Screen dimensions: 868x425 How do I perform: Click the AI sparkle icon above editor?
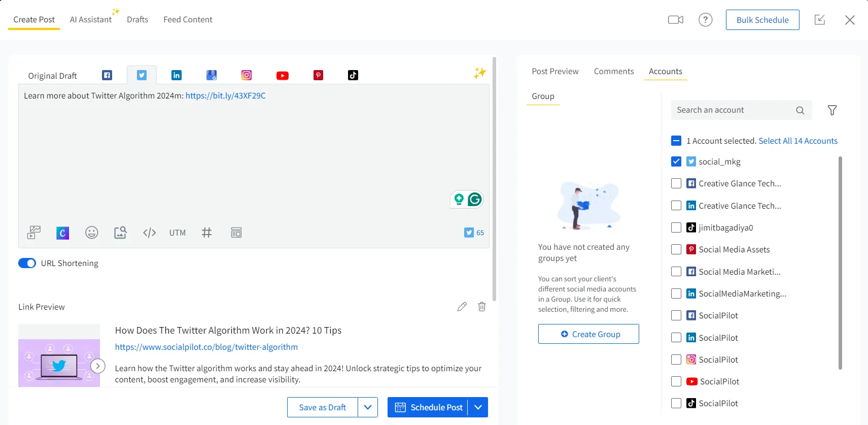[x=479, y=73]
